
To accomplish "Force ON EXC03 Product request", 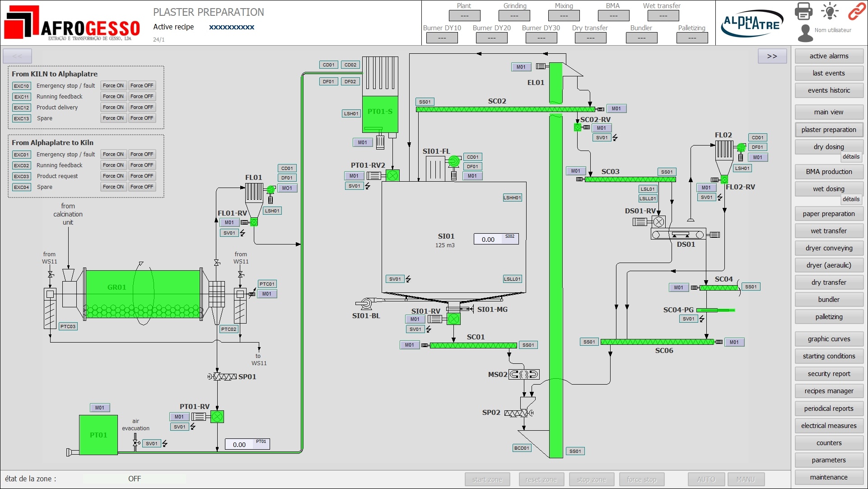I will coord(113,176).
